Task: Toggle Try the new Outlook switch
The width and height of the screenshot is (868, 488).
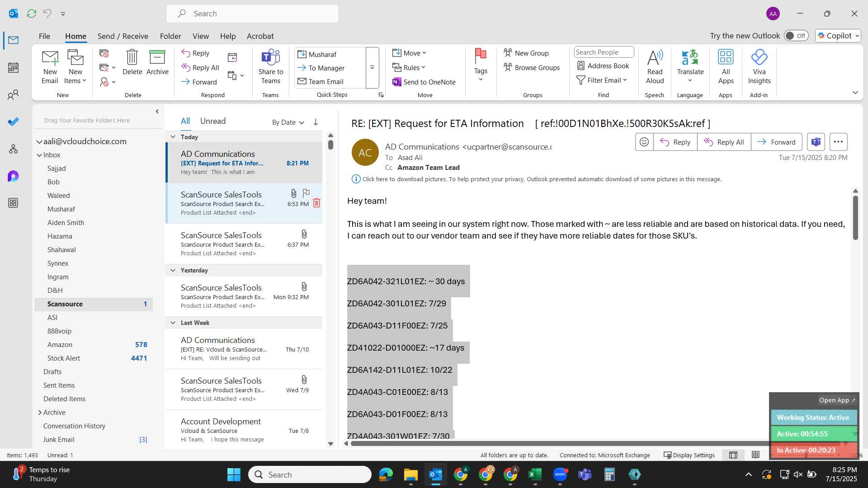Action: pyautogui.click(x=796, y=36)
